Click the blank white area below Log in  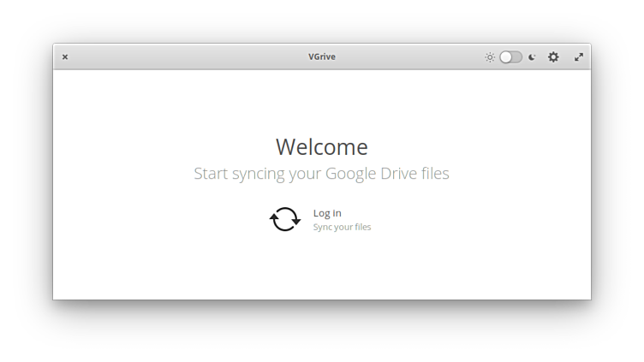[x=322, y=270]
